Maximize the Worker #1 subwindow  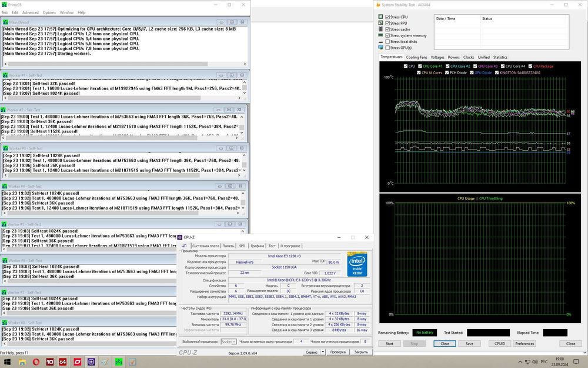[x=232, y=75]
